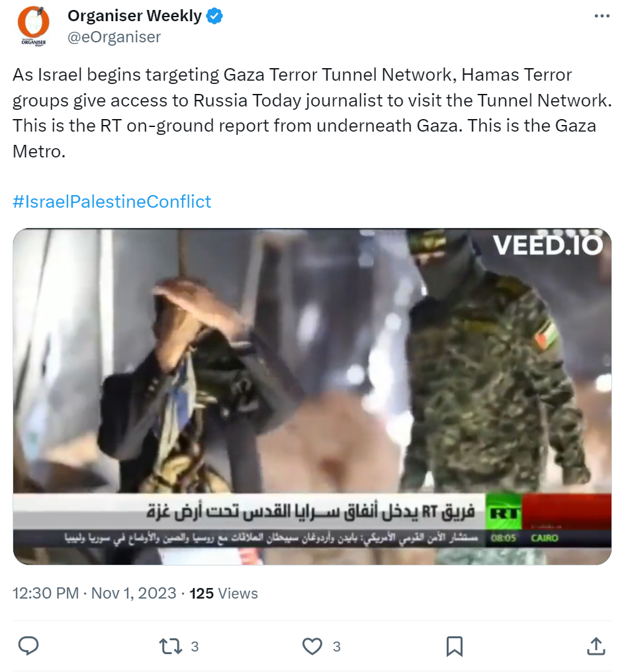626x672 pixels.
Task: Click the tweet body text
Action: pos(312,113)
